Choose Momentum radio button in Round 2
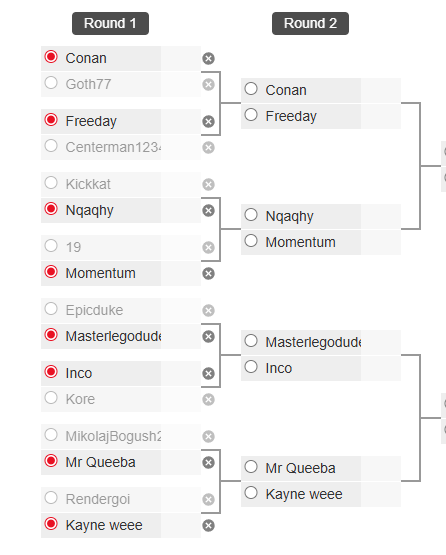 click(251, 241)
